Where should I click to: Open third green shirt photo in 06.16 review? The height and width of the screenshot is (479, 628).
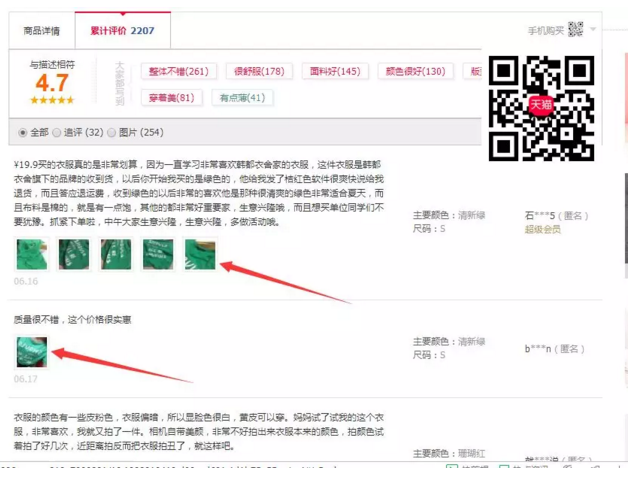click(116, 254)
